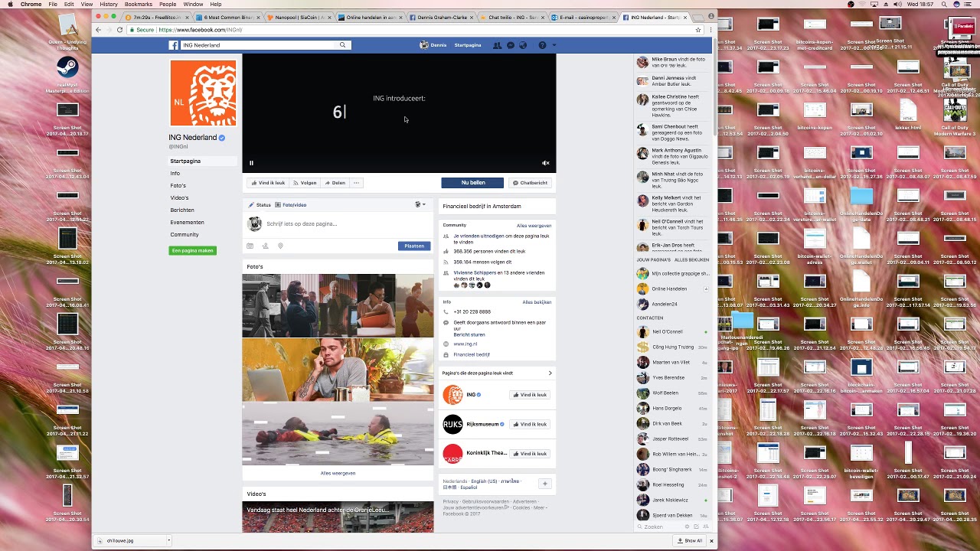
Task: Click the ING lion profile picture
Action: point(203,93)
